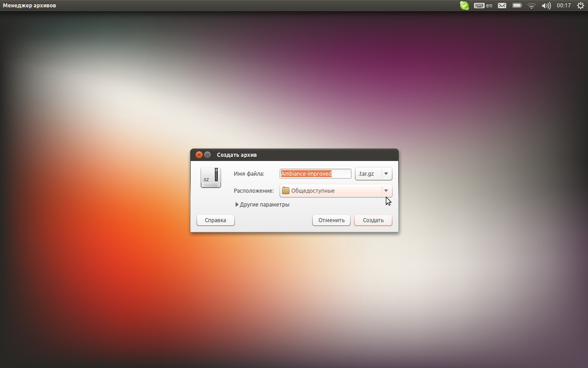Open the keyboard layout en indicator
This screenshot has width=588, height=368.
coord(483,6)
